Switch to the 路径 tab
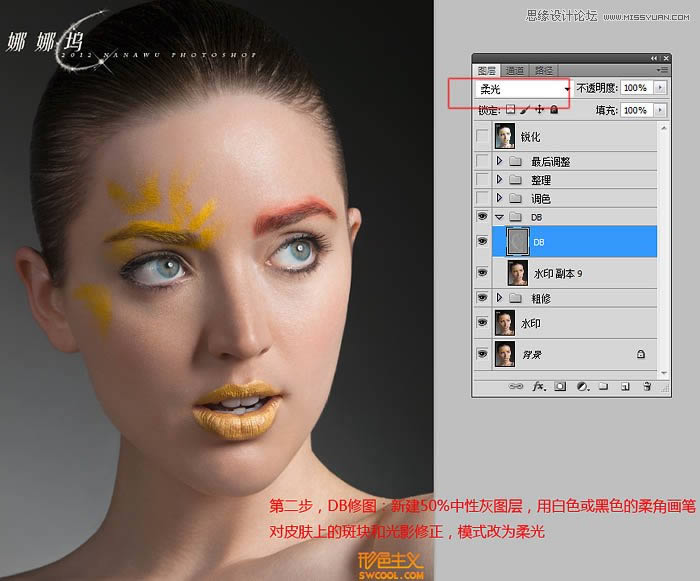Image resolution: width=700 pixels, height=581 pixels. [545, 71]
